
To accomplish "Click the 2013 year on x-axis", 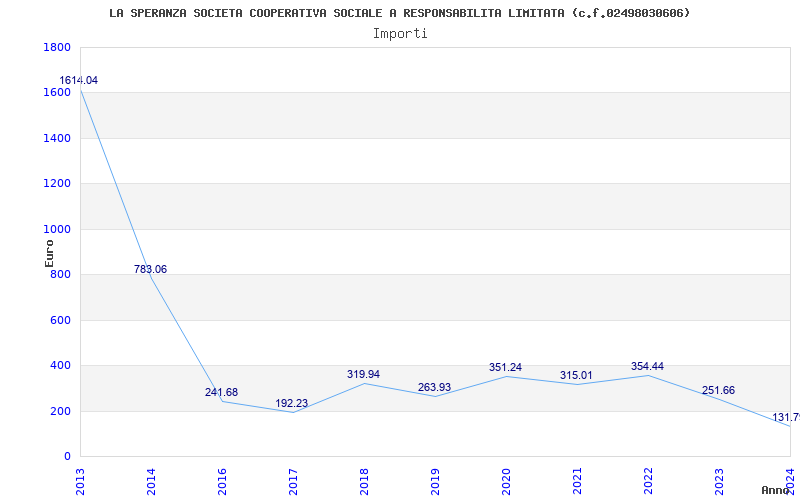I will point(80,479).
